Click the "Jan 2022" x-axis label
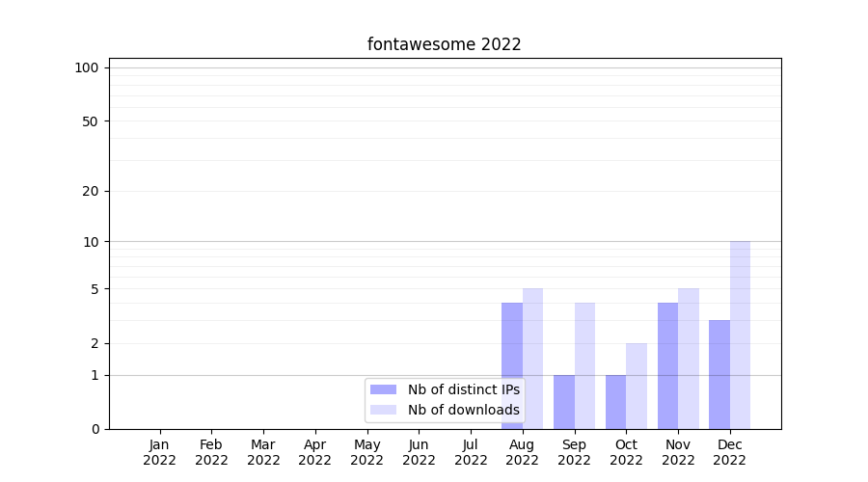 coord(159,452)
